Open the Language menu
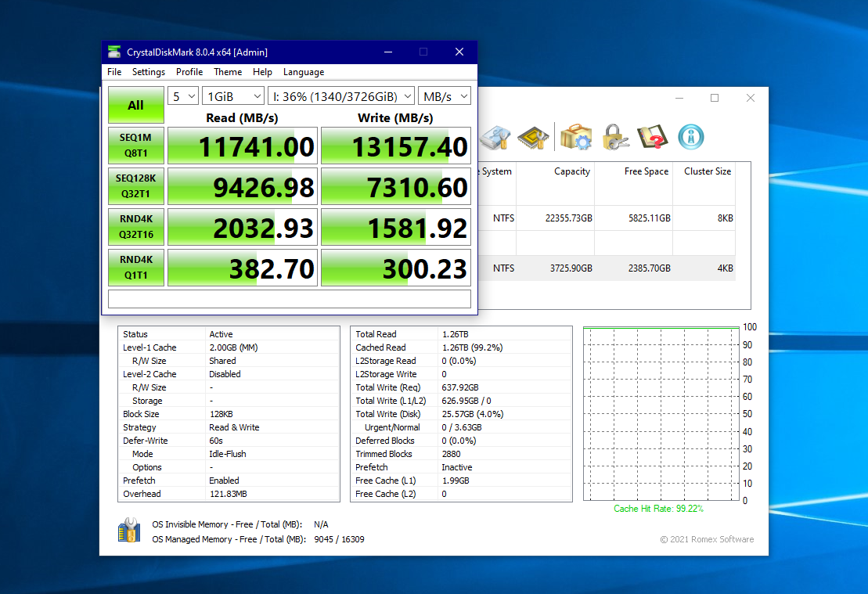The image size is (868, 594). coord(304,72)
